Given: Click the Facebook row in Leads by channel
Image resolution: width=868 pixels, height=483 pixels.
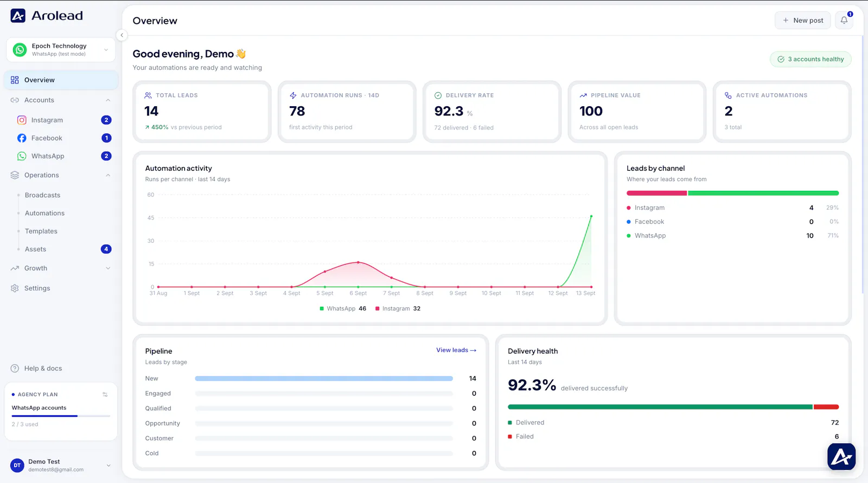Looking at the screenshot, I should click(x=732, y=222).
